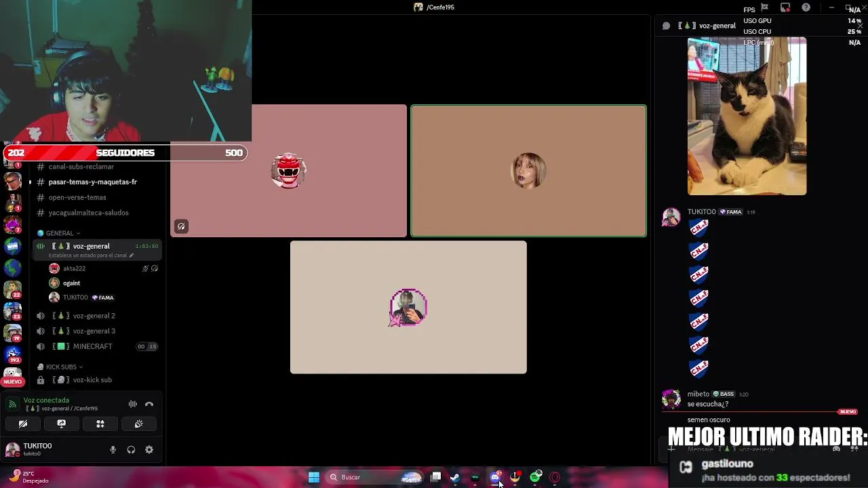
Task: Open the activities launcher button
Action: pyautogui.click(x=100, y=424)
